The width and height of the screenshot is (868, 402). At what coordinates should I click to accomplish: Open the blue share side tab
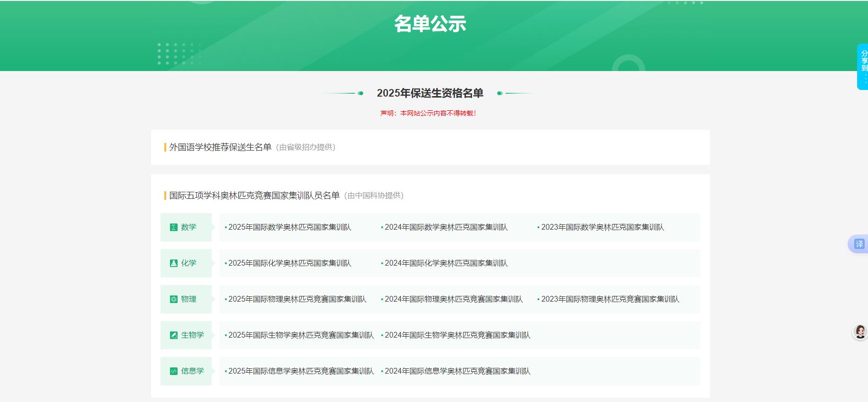[863, 66]
